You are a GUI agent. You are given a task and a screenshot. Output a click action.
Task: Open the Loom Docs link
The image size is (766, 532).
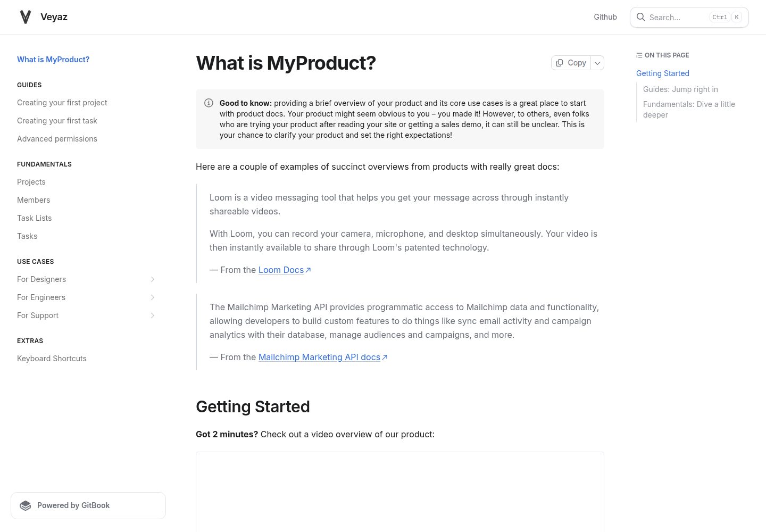(281, 270)
